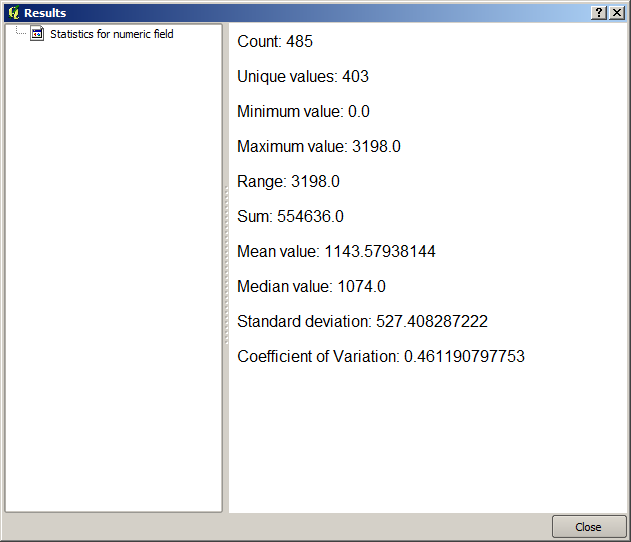The image size is (631, 542).
Task: Click the 'Range: 3198.0' text
Action: click(288, 182)
